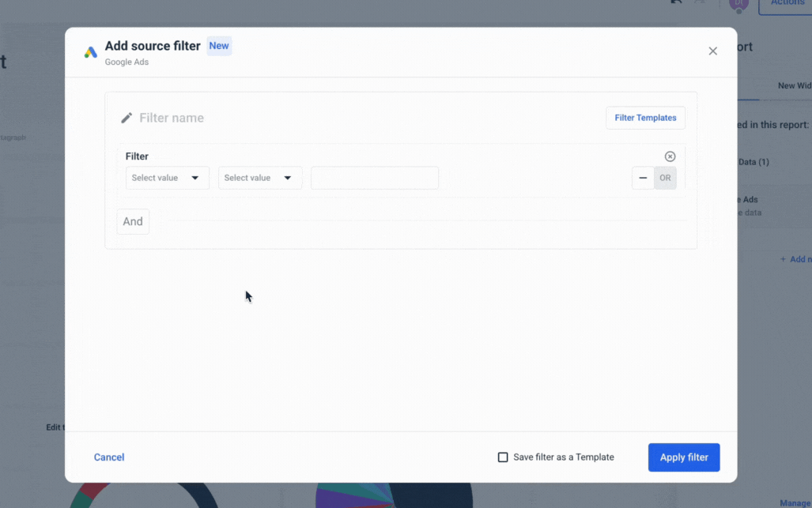Expand the And condition group
Screen dimensions: 812x508
[132, 221]
